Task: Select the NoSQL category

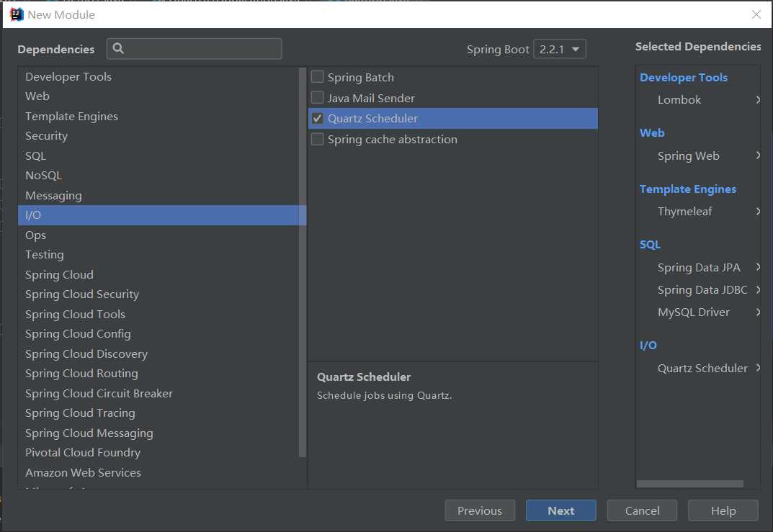Action: point(158,176)
